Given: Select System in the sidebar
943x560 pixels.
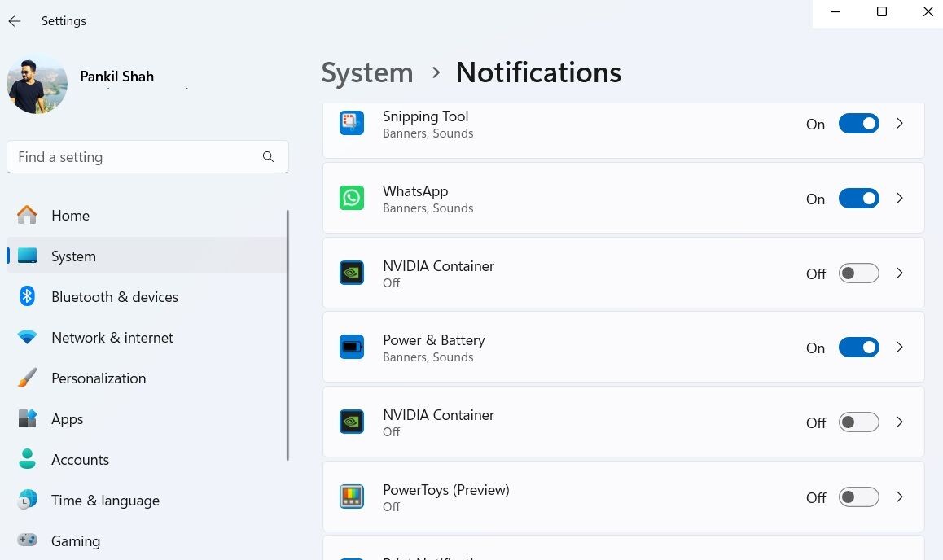Looking at the screenshot, I should 146,256.
